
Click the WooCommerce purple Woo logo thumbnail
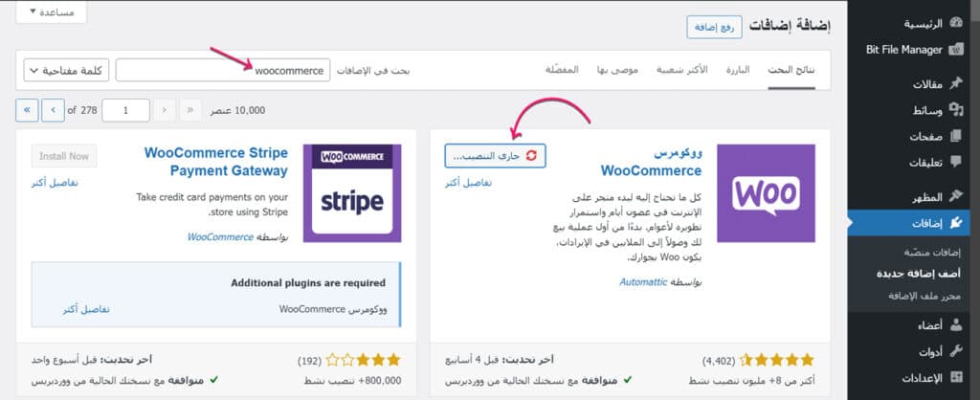pyautogui.click(x=766, y=193)
